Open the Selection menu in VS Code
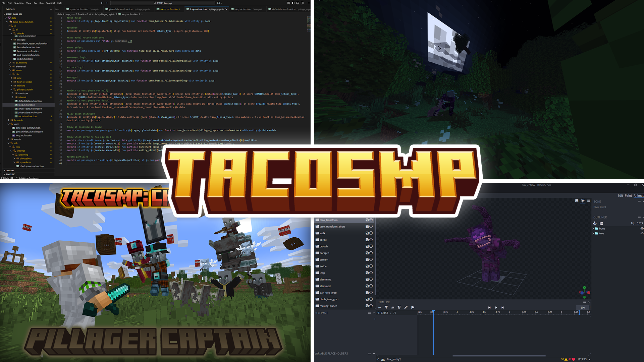 (x=19, y=3)
